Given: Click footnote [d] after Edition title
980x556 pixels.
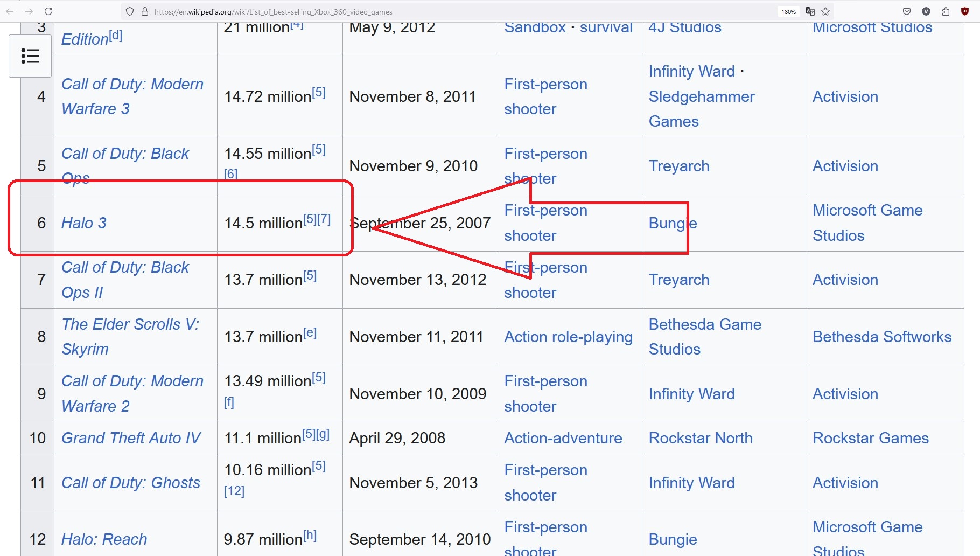Looking at the screenshot, I should tap(115, 35).
